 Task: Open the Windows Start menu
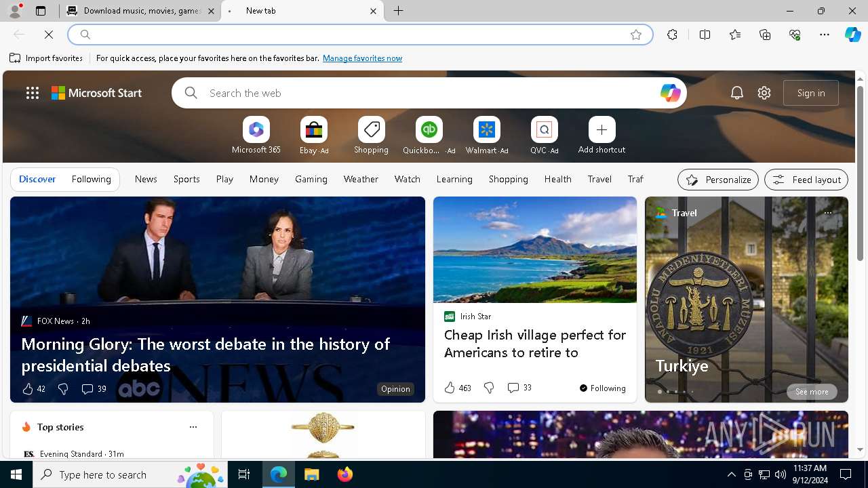tap(16, 474)
